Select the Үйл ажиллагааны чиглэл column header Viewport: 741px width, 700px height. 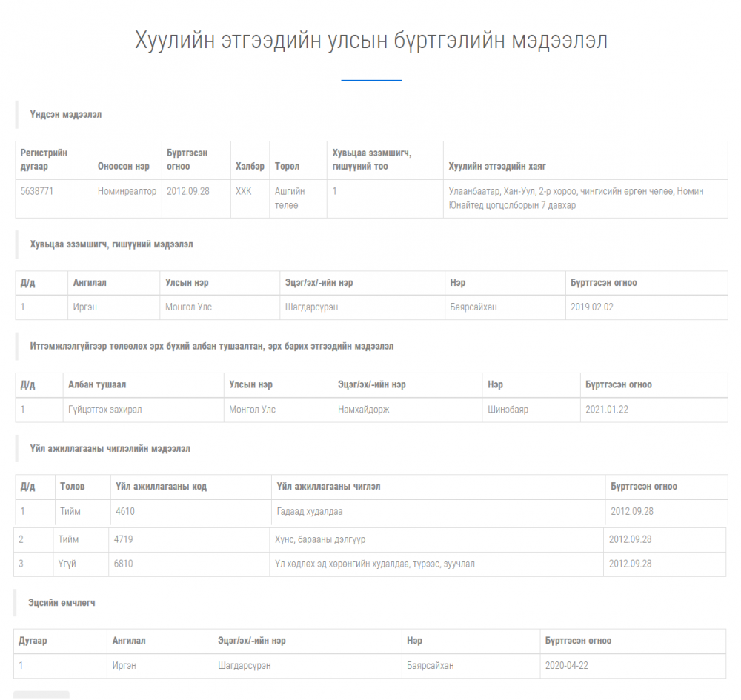pos(328,487)
